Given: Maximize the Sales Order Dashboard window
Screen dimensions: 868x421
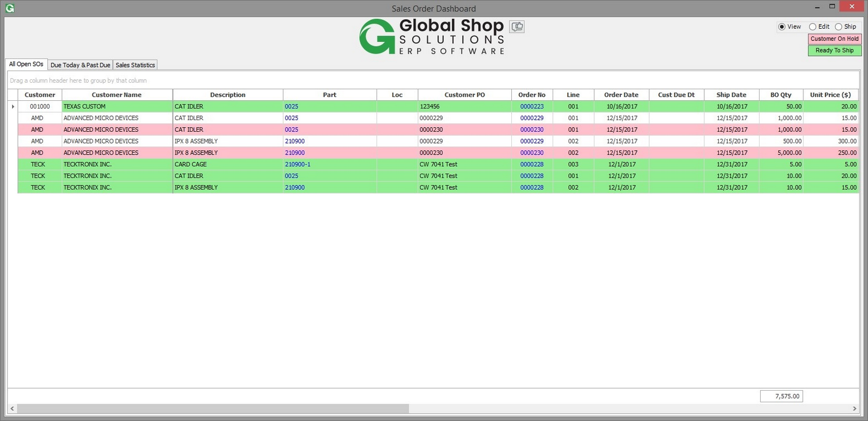Looking at the screenshot, I should click(x=832, y=6).
